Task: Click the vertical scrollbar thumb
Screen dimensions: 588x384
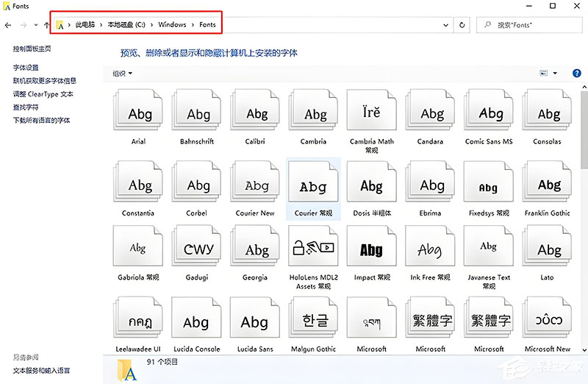Action: (584, 130)
